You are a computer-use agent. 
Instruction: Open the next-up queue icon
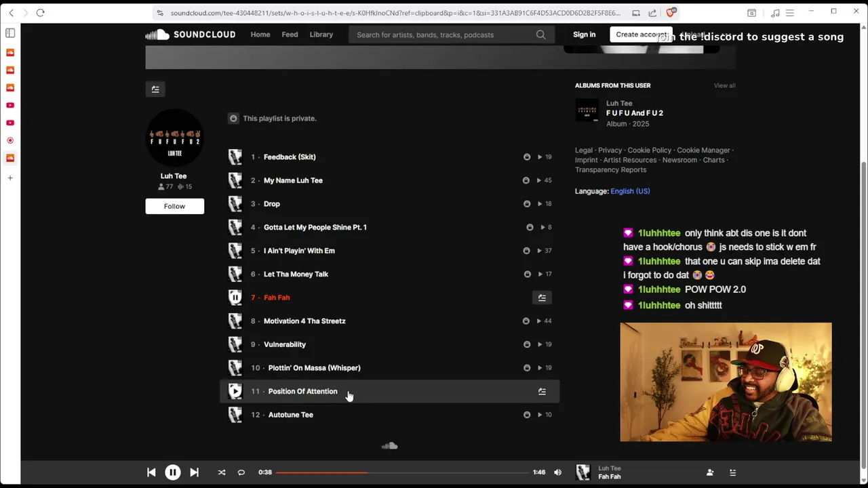[732, 472]
